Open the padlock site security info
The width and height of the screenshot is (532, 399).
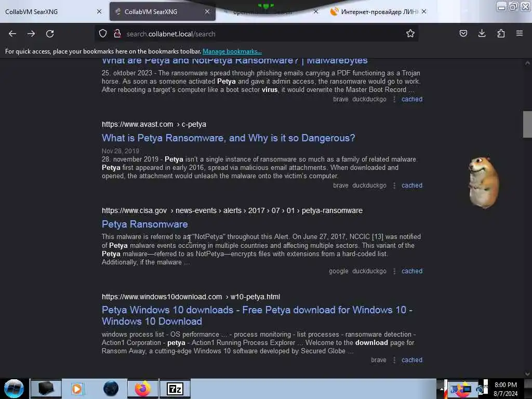(117, 34)
